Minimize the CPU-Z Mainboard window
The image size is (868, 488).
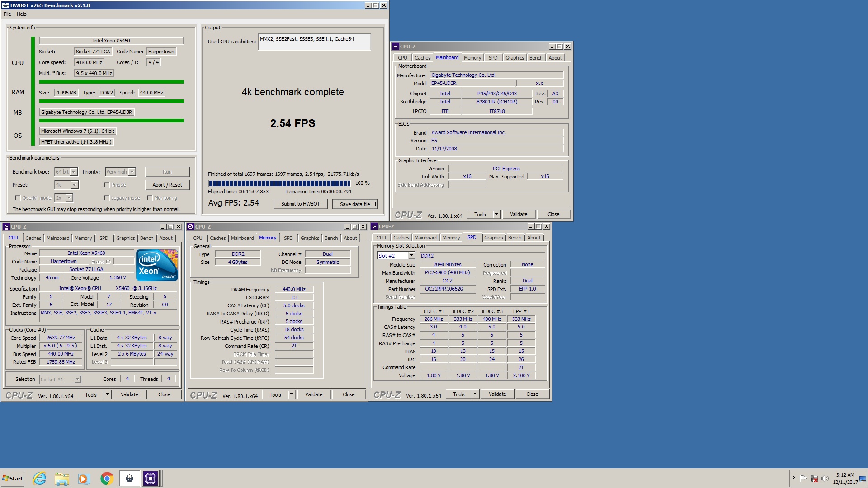552,47
